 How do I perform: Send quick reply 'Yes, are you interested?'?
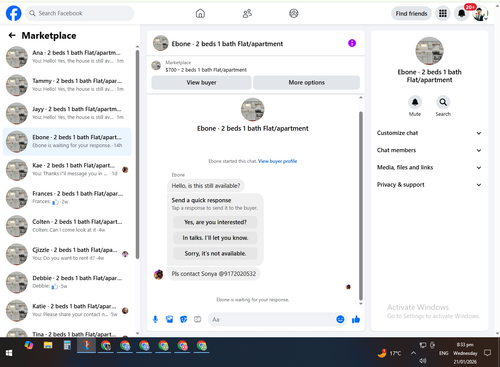[x=215, y=222]
